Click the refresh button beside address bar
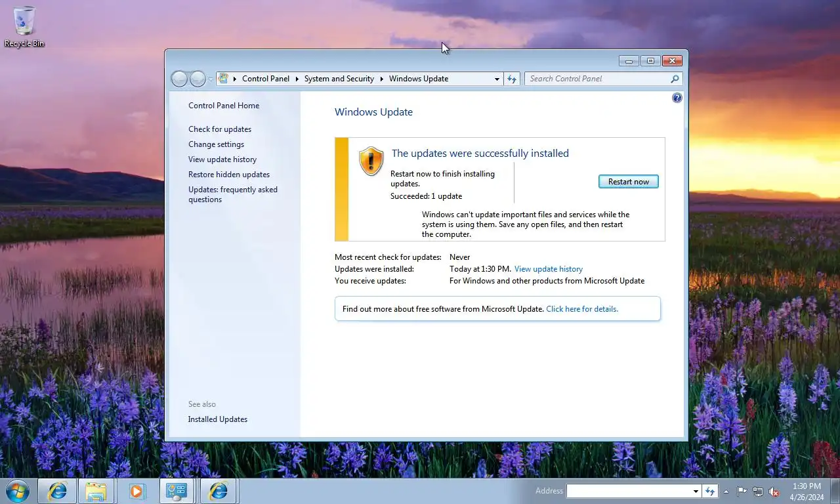This screenshot has width=840, height=504. coord(512,79)
